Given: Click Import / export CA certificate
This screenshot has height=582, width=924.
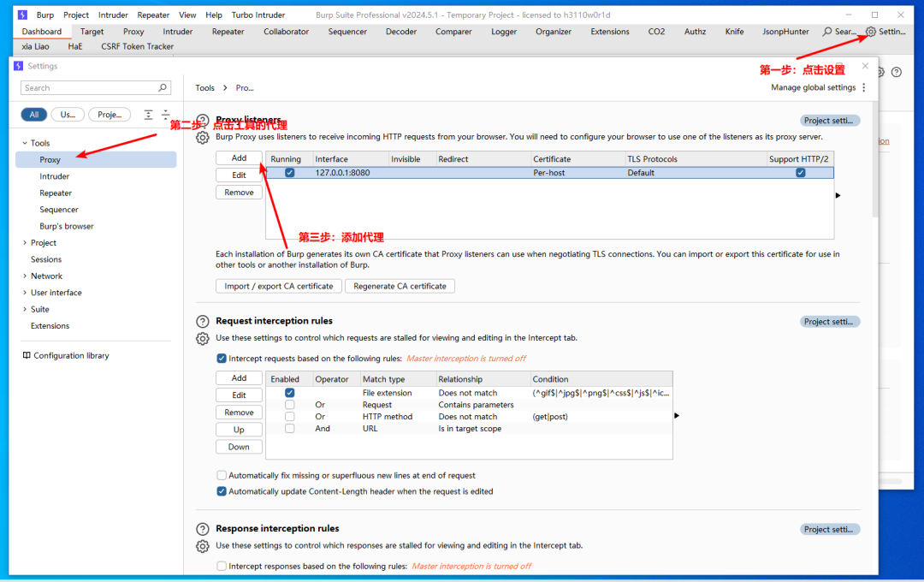Looking at the screenshot, I should [x=279, y=286].
